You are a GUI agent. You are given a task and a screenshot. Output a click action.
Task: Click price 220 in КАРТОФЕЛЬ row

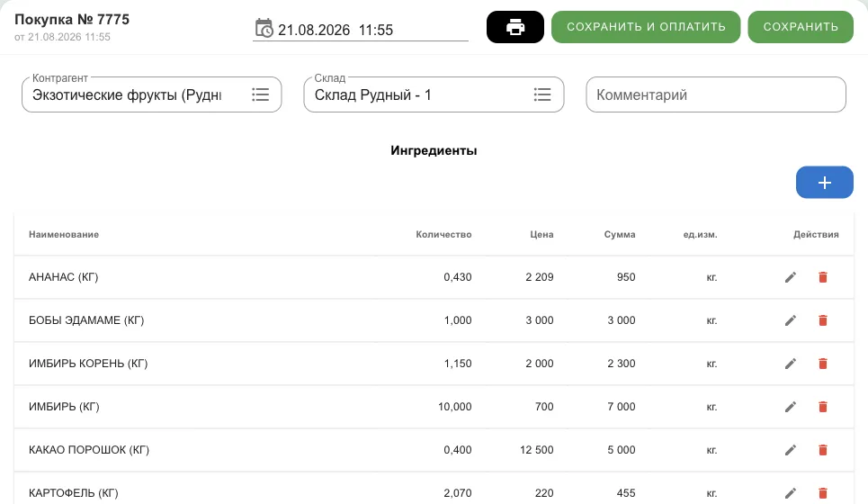tap(544, 493)
